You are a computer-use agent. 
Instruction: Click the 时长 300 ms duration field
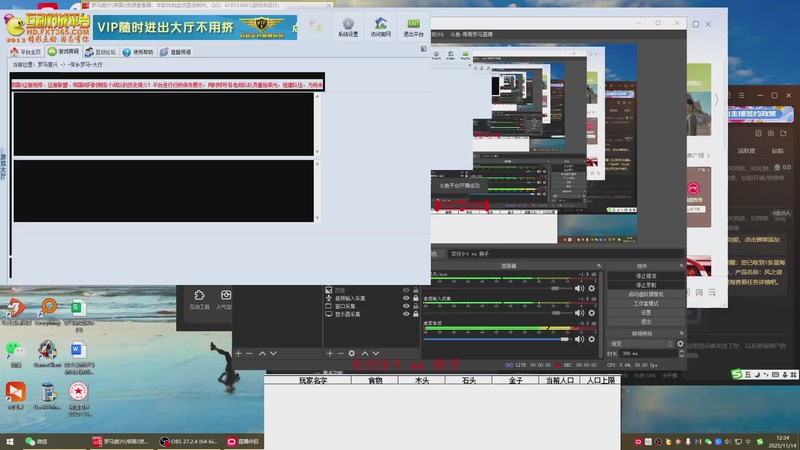click(x=648, y=354)
